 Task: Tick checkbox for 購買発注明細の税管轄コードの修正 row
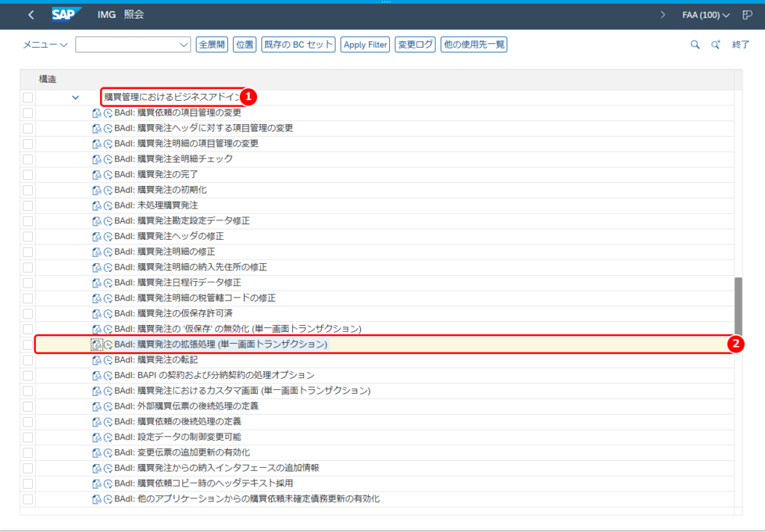coord(28,298)
